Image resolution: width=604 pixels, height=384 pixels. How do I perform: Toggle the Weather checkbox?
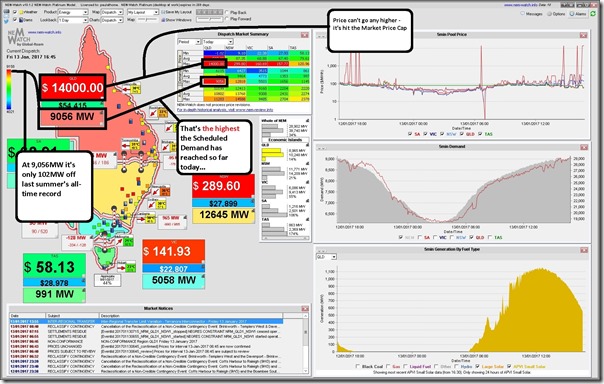(15, 12)
